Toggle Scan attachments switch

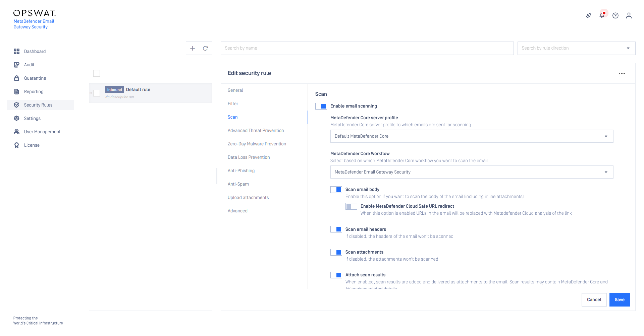[x=336, y=252]
